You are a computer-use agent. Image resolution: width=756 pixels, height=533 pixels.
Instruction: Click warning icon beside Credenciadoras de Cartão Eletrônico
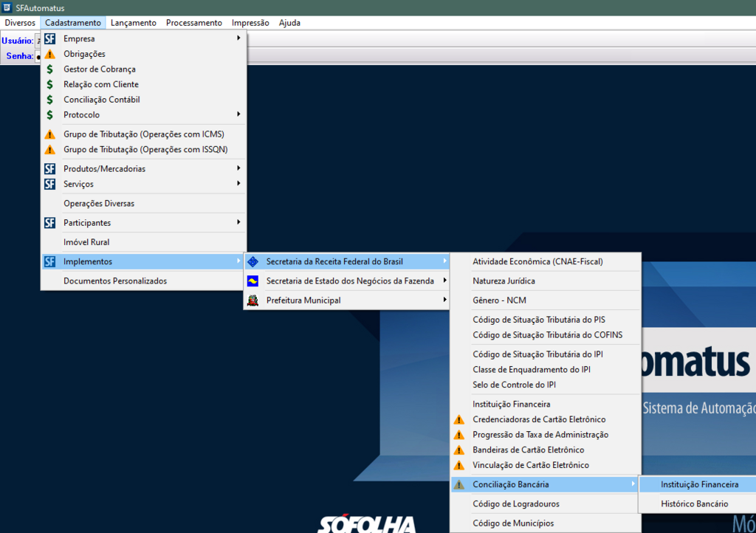click(458, 419)
